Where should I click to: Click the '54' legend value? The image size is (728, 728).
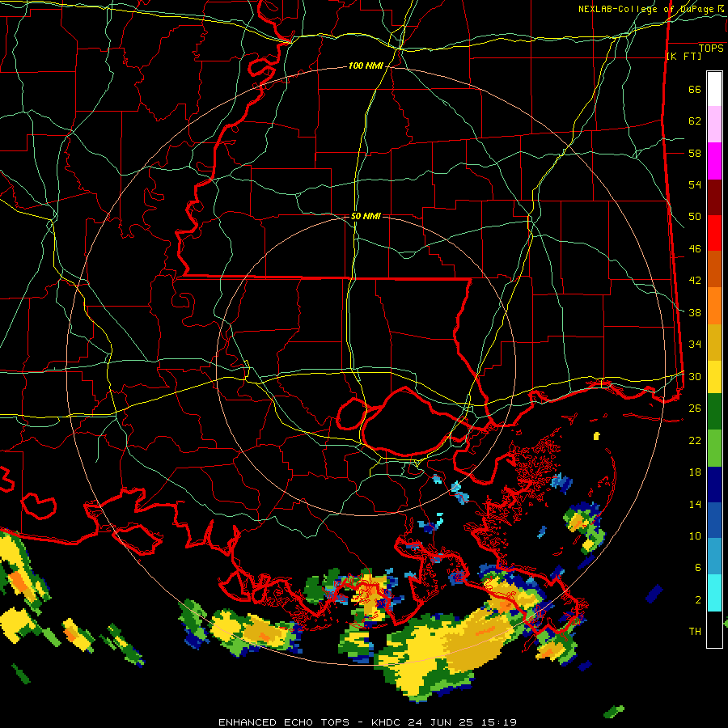(695, 184)
